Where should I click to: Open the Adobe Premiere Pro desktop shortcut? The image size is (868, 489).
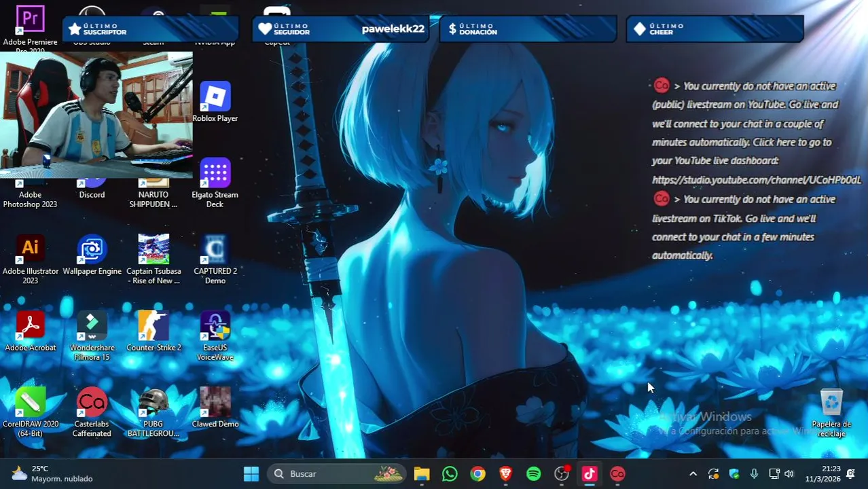(x=30, y=29)
